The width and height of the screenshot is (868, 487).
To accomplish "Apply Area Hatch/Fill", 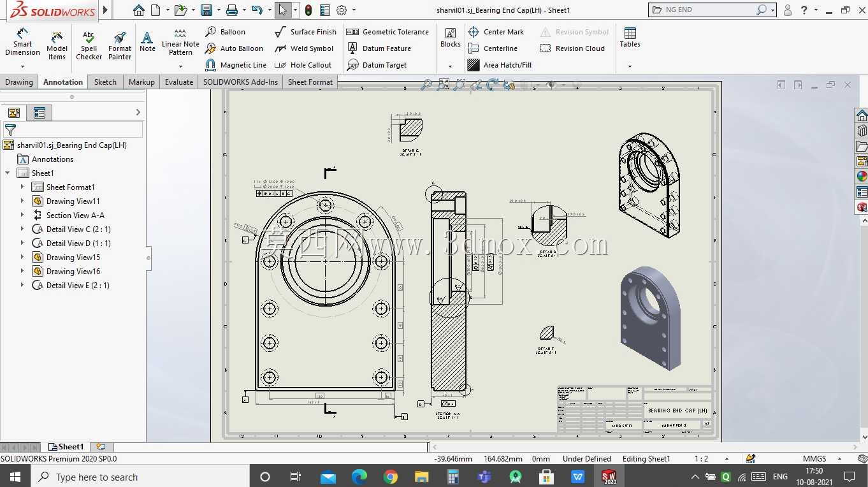I will point(500,65).
